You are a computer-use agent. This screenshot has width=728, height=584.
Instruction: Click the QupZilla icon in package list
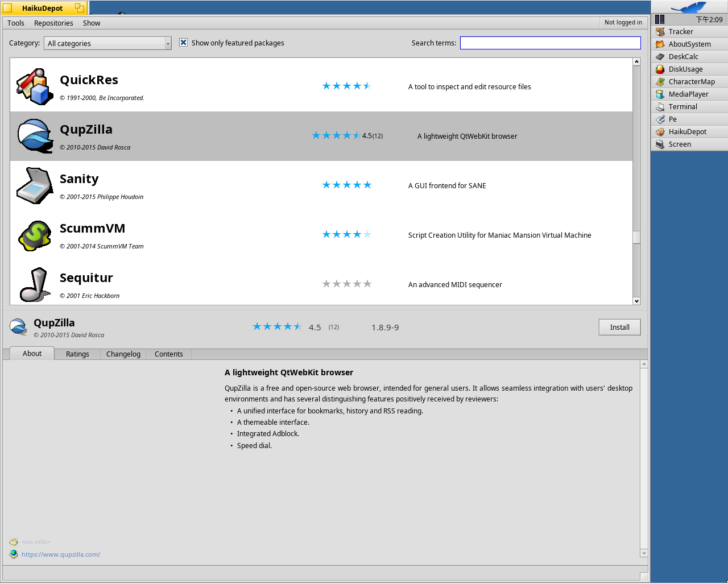point(35,136)
